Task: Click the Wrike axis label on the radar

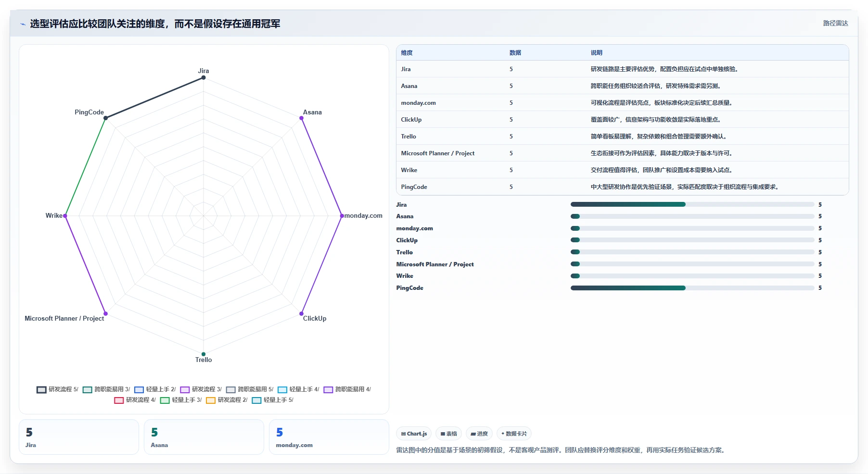Action: click(54, 216)
